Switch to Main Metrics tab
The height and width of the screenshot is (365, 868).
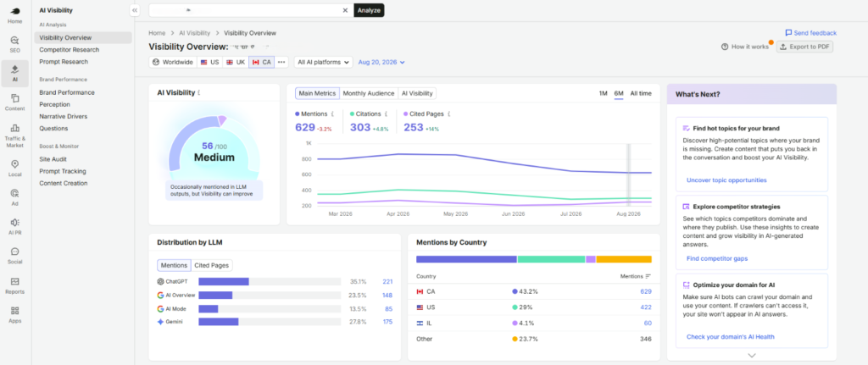[317, 93]
